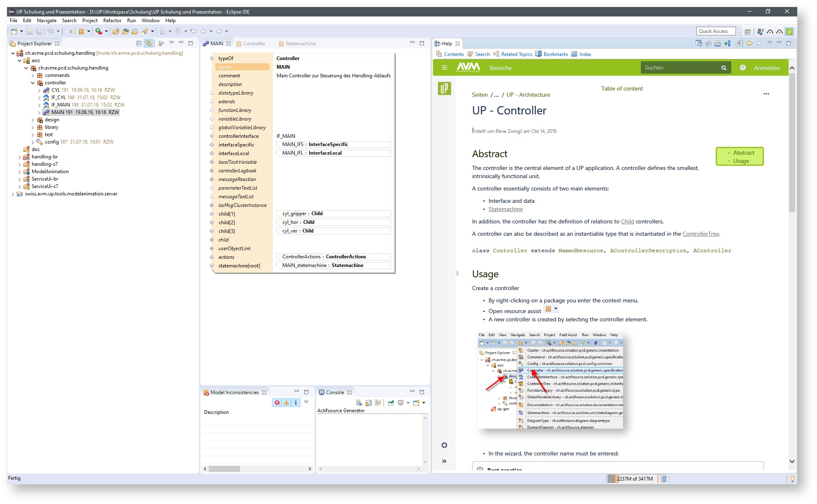Image resolution: width=817 pixels, height=504 pixels.
Task: Click the settings gear in Help sidebar
Action: point(444,445)
